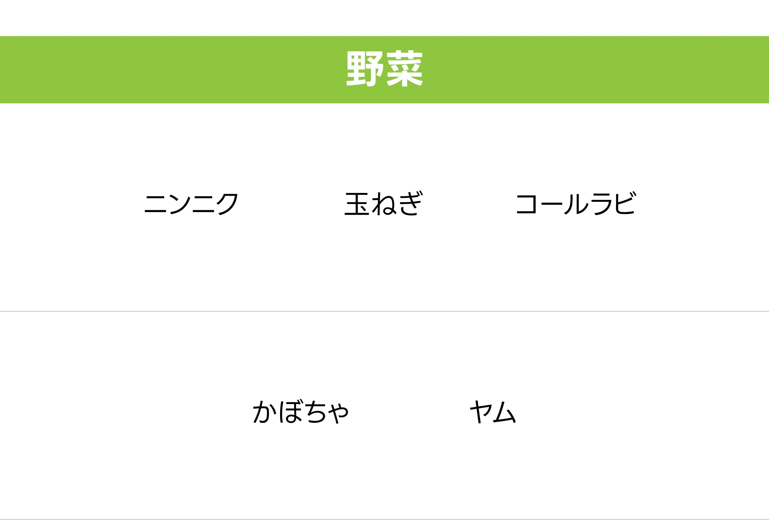Open the コールラビ entry
The image size is (769, 532).
(576, 203)
